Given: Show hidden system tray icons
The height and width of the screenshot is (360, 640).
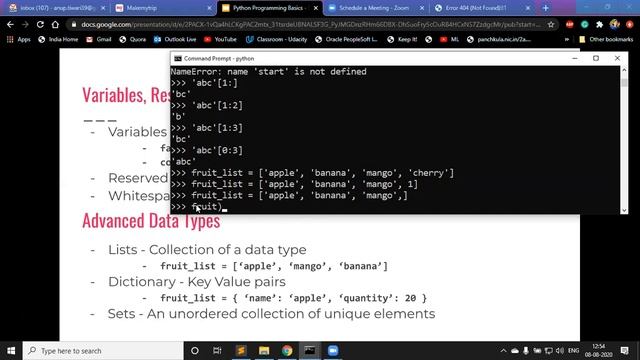Looking at the screenshot, I should 503,351.
